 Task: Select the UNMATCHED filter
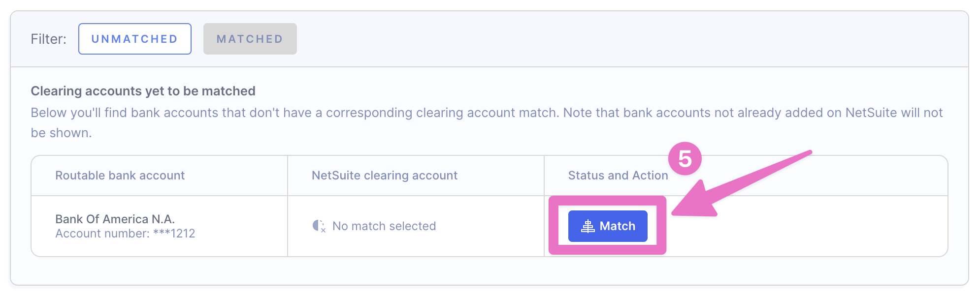click(x=134, y=39)
